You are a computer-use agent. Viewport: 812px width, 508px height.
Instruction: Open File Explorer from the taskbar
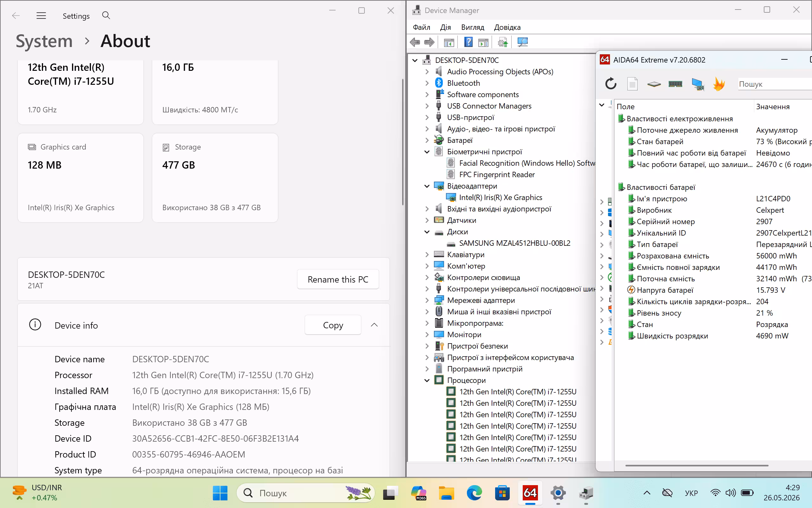tap(446, 493)
